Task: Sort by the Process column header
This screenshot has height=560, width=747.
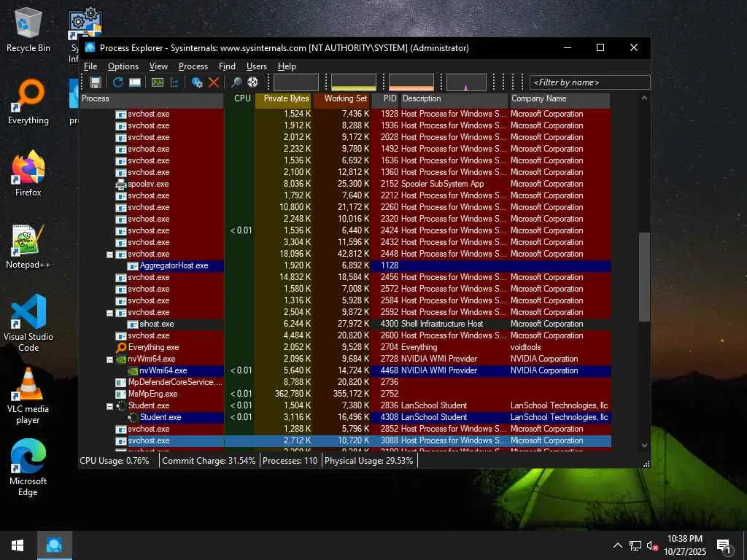Action: [152, 98]
